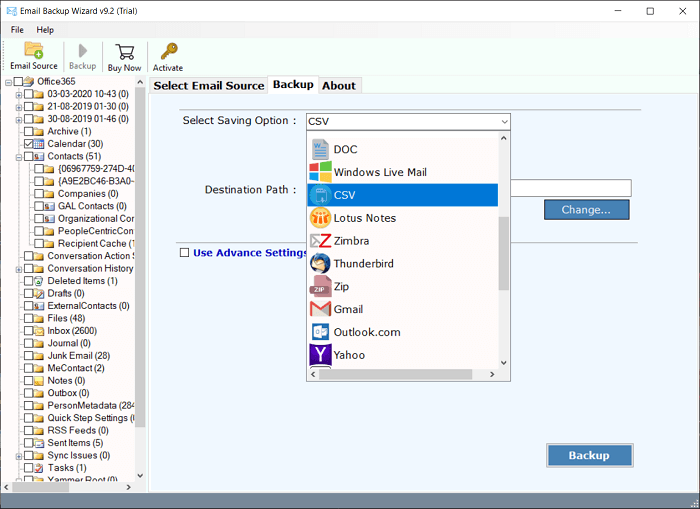Select the Gmail icon
The height and width of the screenshot is (509, 700).
(320, 309)
